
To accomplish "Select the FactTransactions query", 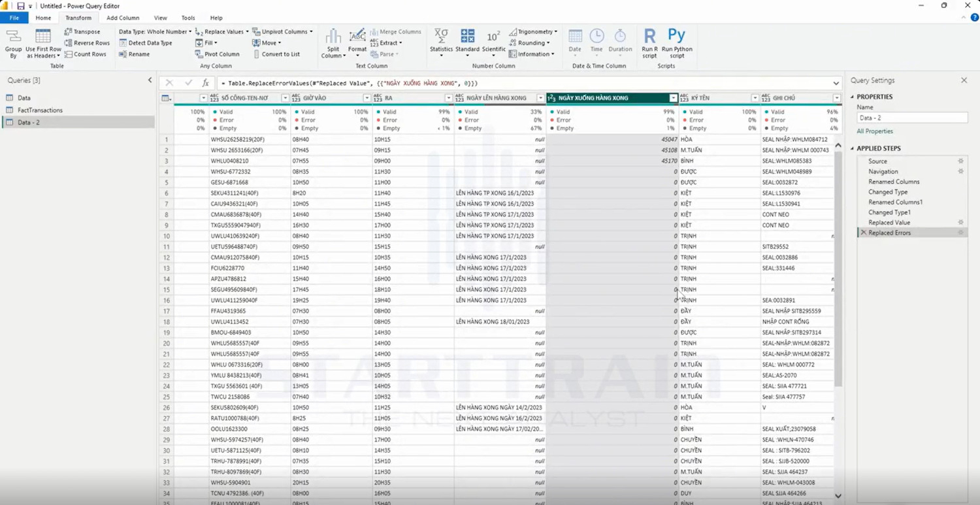I will (40, 110).
